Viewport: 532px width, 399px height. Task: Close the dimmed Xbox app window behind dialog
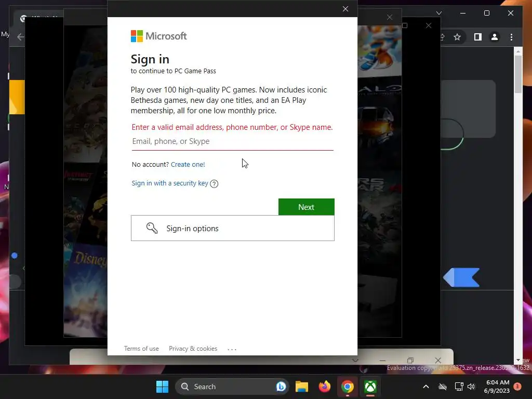[429, 25]
